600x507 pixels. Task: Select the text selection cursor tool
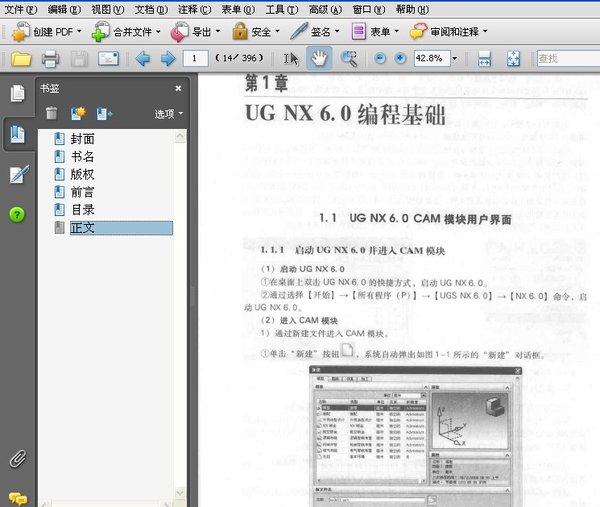tap(291, 59)
